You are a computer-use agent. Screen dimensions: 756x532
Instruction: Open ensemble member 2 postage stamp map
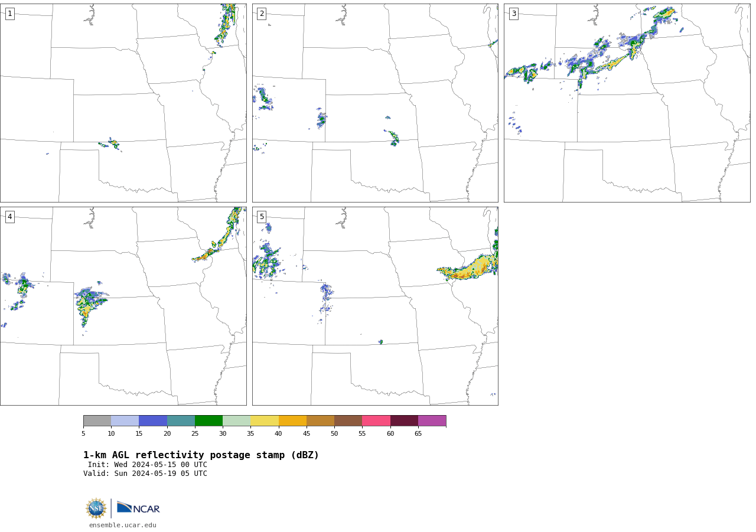375,103
